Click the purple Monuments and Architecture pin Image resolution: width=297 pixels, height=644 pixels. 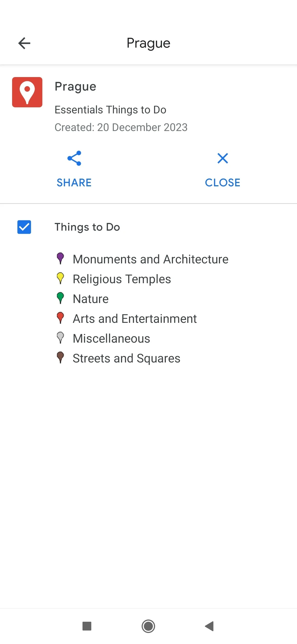[60, 258]
